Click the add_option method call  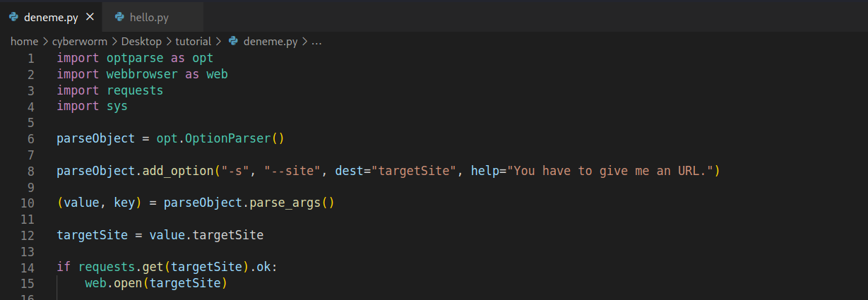tap(178, 171)
